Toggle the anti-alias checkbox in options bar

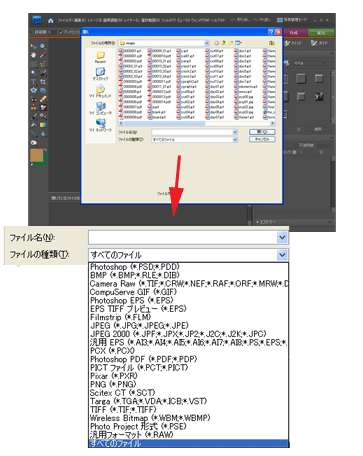[61, 32]
